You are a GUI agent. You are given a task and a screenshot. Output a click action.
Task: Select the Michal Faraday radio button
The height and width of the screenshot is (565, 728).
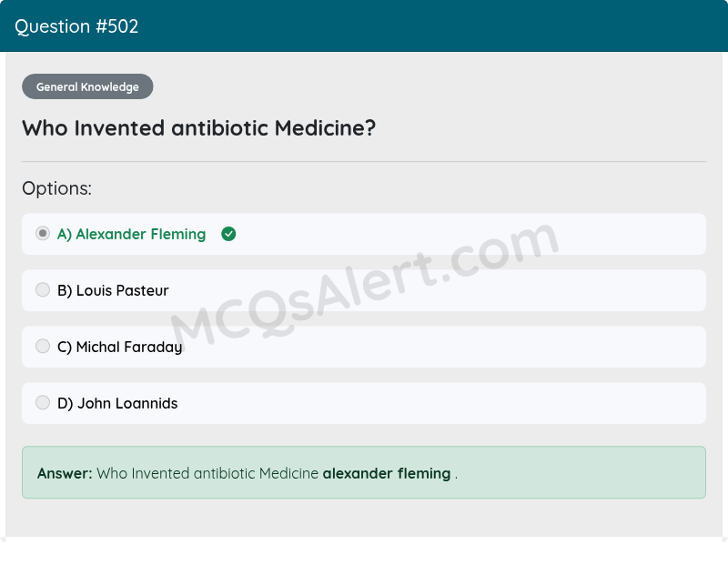tap(42, 346)
